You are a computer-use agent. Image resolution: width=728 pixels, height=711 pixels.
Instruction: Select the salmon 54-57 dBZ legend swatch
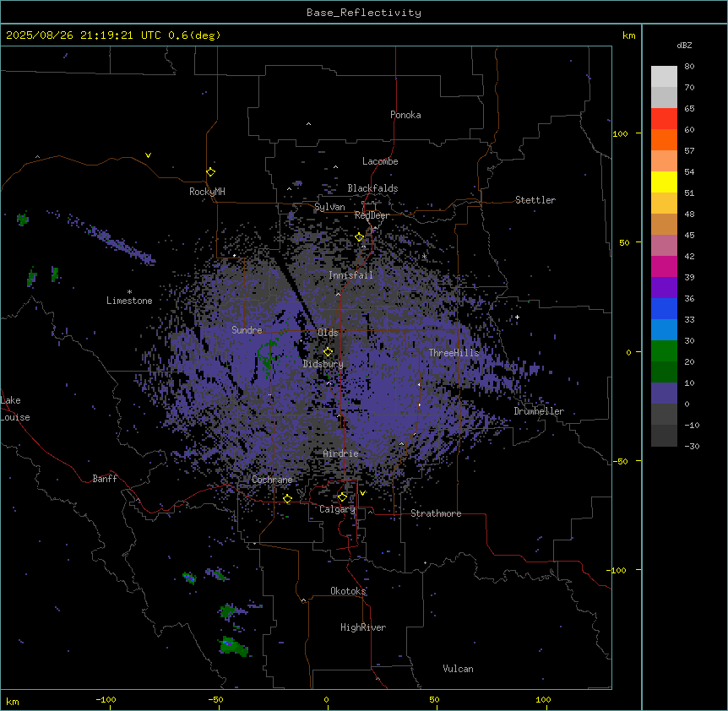664,160
